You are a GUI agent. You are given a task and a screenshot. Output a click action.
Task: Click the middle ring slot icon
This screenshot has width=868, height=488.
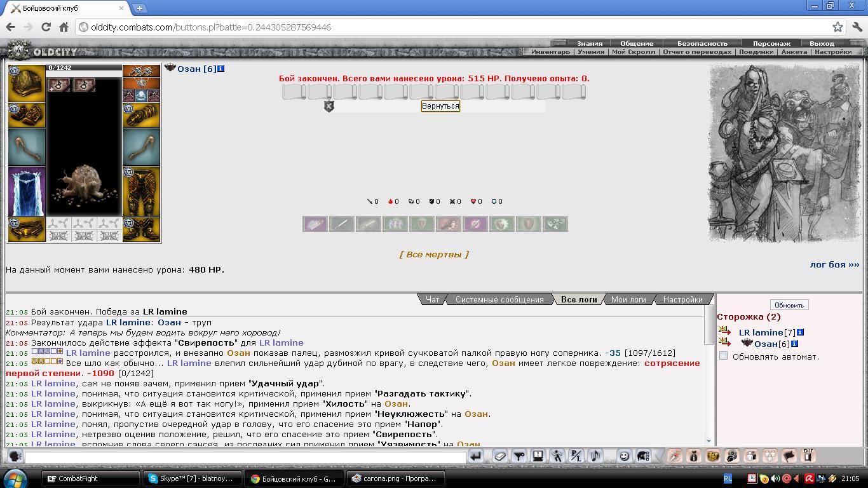(x=141, y=96)
